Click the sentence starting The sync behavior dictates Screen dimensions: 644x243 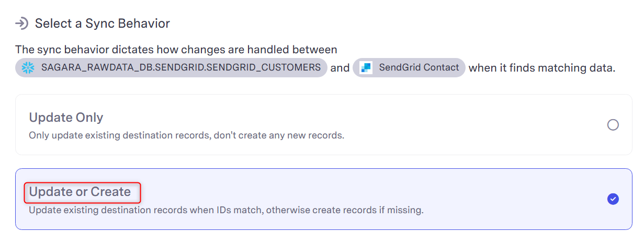pyautogui.click(x=176, y=50)
